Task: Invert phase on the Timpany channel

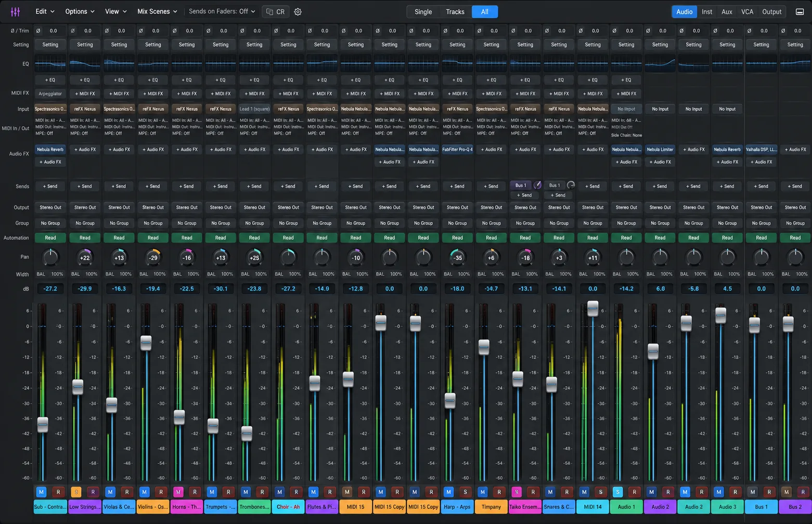Action: click(479, 31)
